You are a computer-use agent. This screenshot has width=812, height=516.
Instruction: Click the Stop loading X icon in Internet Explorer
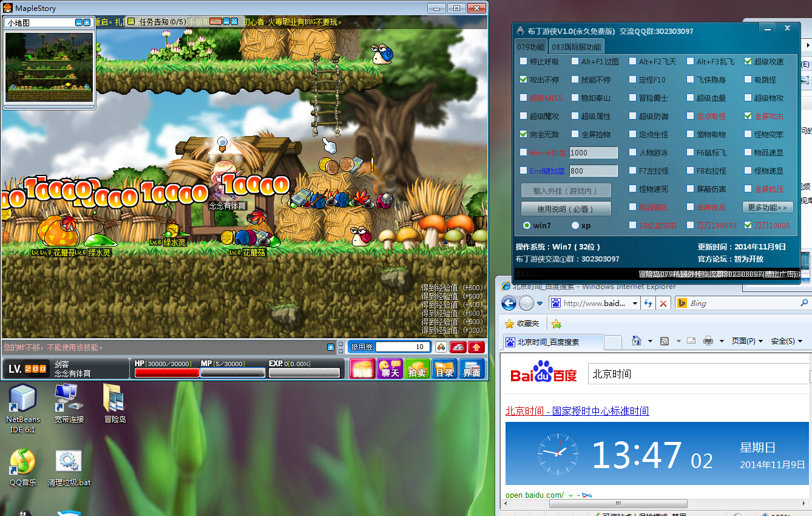pos(663,304)
